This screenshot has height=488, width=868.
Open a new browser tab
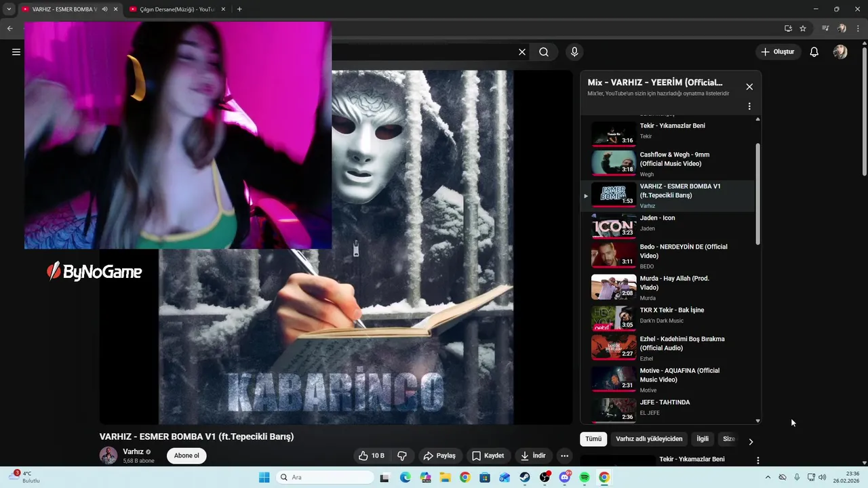pos(239,9)
